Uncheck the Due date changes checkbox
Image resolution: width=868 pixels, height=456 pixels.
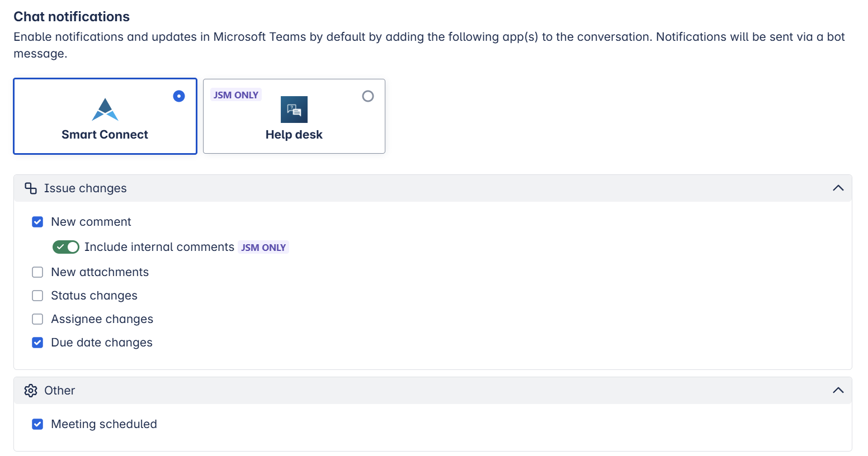click(37, 343)
